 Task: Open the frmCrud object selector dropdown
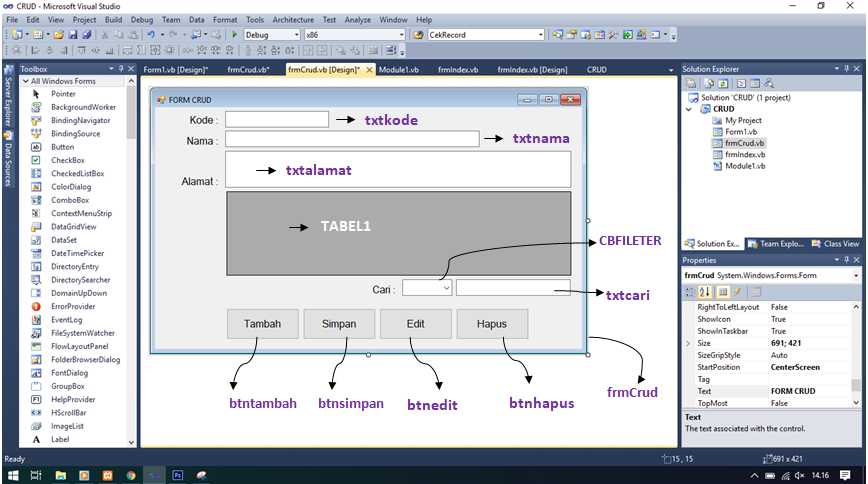tap(856, 275)
